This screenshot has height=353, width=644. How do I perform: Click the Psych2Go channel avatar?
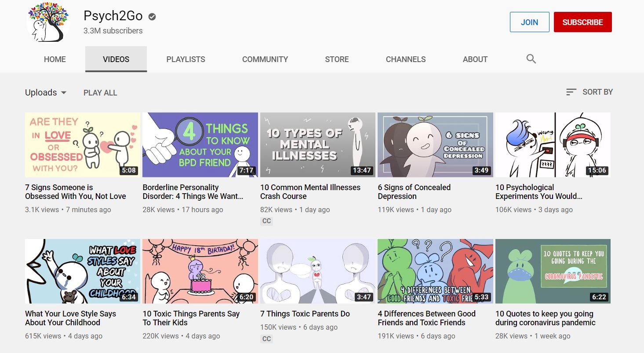[x=48, y=22]
